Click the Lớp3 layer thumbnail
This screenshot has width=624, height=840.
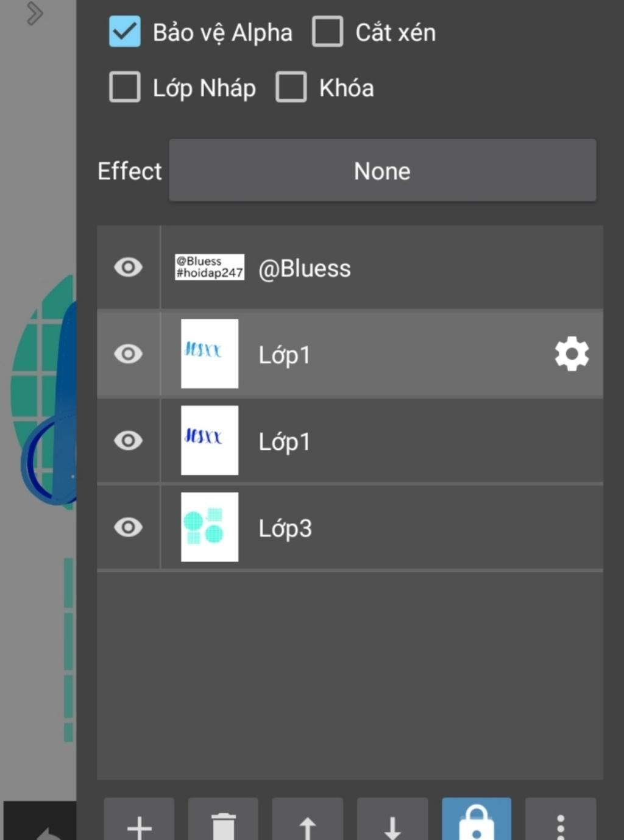point(210,527)
